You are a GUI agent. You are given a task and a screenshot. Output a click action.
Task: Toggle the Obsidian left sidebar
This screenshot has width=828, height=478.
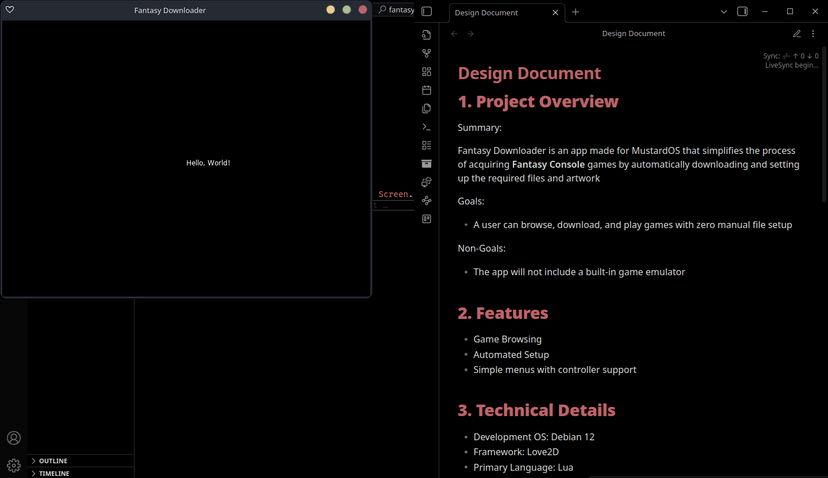click(x=426, y=12)
